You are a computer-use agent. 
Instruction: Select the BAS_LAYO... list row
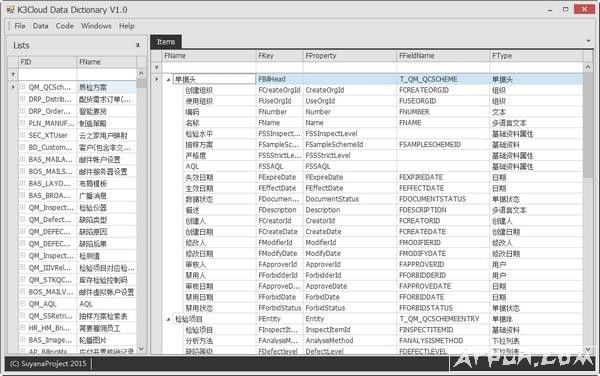pos(77,184)
